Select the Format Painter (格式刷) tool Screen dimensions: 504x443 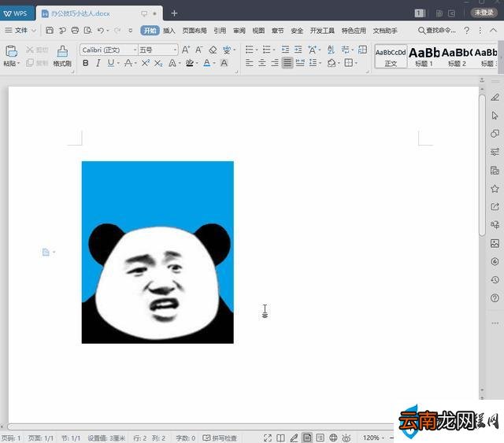(62, 56)
